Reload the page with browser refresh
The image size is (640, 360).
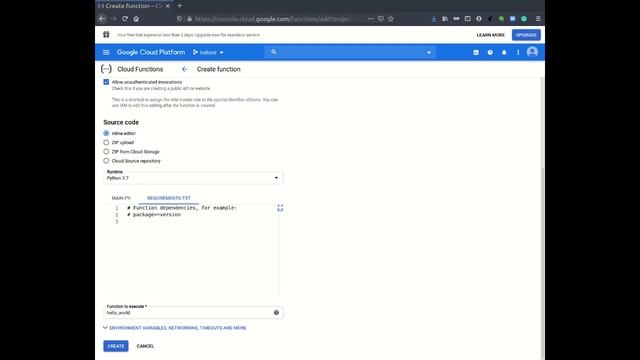[x=125, y=19]
